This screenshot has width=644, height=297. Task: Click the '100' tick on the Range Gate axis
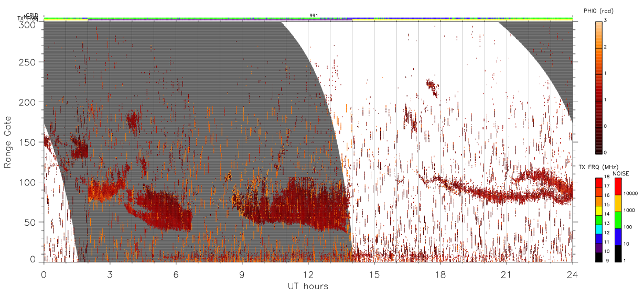coord(27,182)
